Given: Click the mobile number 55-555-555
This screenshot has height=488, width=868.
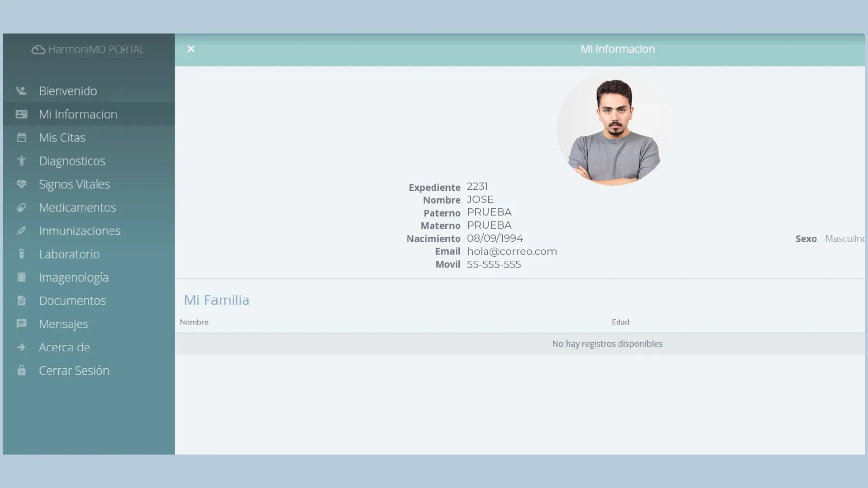Looking at the screenshot, I should coord(494,264).
